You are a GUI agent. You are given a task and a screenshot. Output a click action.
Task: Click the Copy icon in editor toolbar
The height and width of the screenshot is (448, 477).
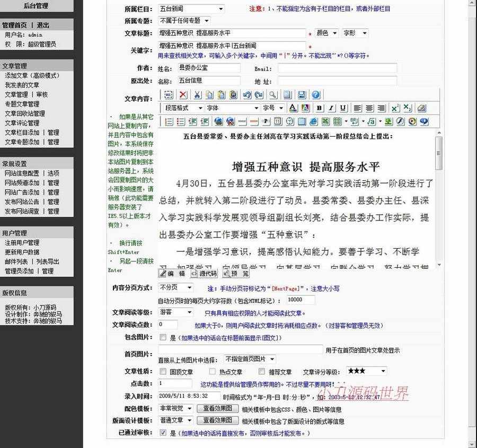(209, 95)
